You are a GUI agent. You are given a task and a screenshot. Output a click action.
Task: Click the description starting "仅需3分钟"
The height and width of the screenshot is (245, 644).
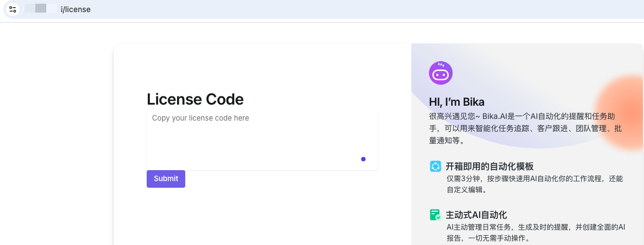[x=535, y=184]
